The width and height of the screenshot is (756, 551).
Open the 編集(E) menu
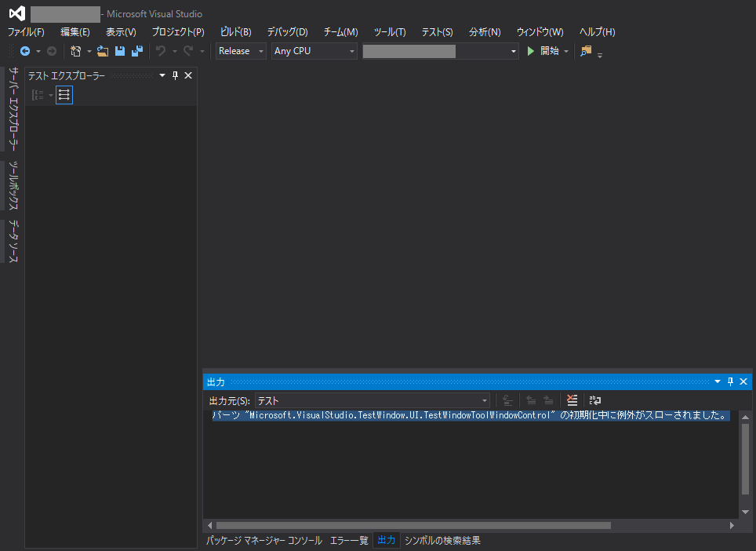(x=75, y=32)
